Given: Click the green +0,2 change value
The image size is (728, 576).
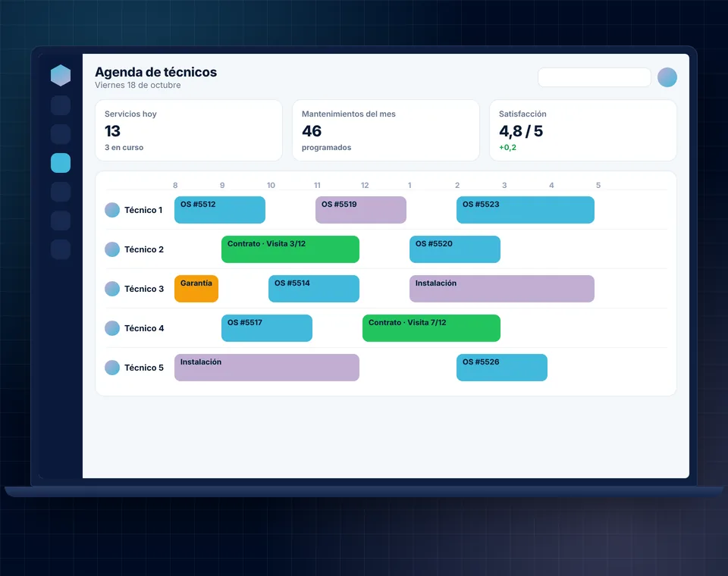Looking at the screenshot, I should pos(507,147).
